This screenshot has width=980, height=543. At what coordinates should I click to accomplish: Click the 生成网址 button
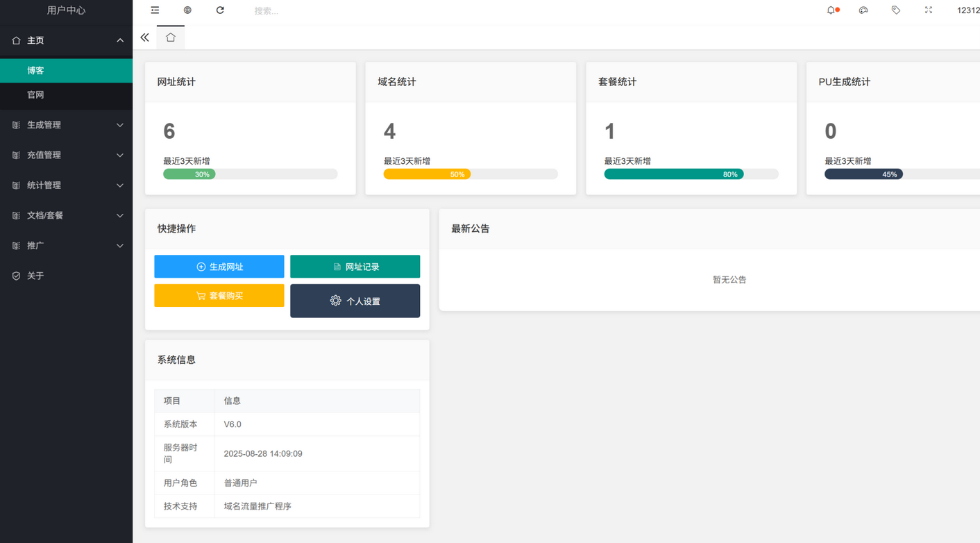219,267
